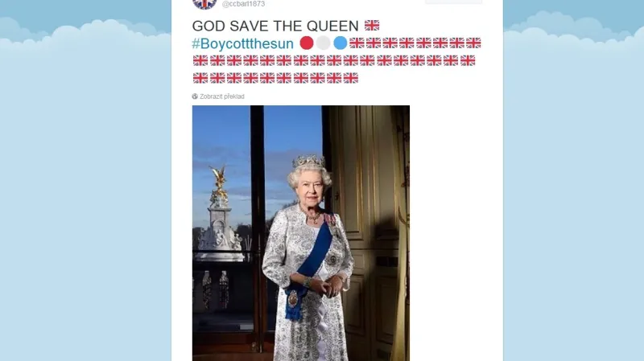Click the Union Jack profile avatar

pyautogui.click(x=204, y=3)
